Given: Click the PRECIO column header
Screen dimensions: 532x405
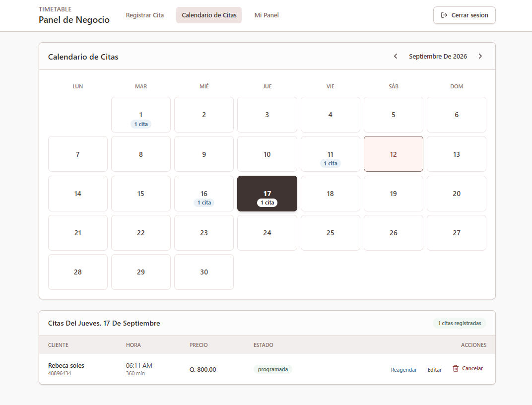Looking at the screenshot, I should [199, 345].
